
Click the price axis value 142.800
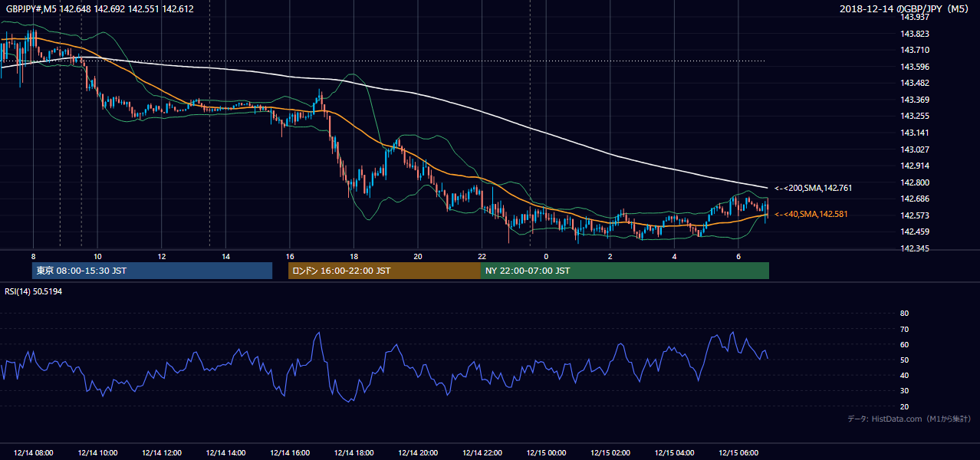(914, 182)
